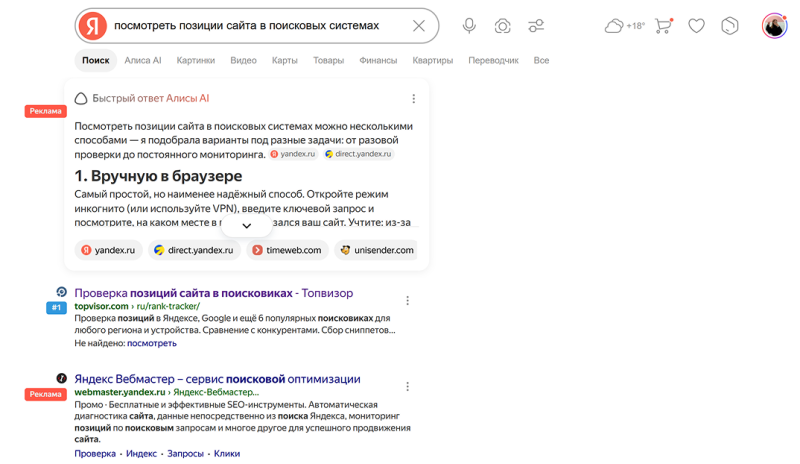Open the Индекс sitelink
This screenshot has width=800, height=464.
(x=141, y=453)
